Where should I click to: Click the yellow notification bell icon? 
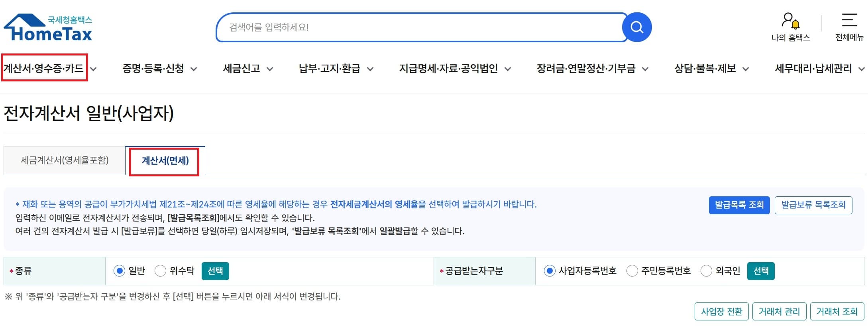click(x=796, y=25)
